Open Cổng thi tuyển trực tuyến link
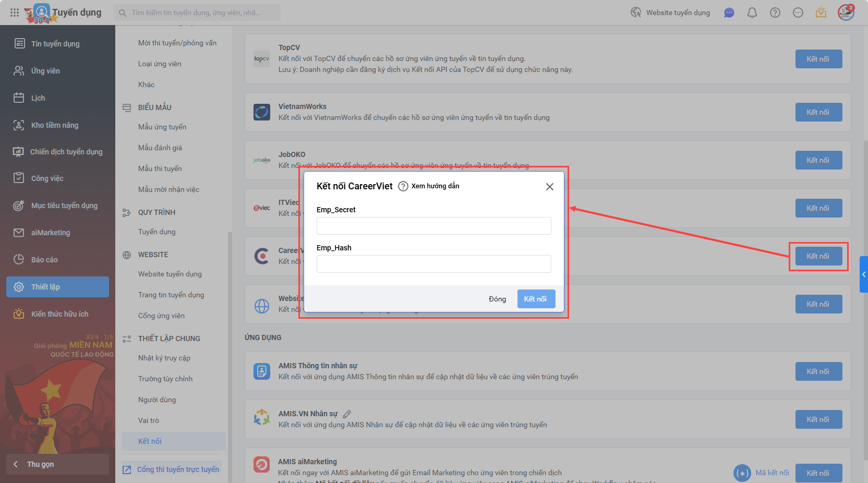This screenshot has height=483, width=868. click(172, 469)
